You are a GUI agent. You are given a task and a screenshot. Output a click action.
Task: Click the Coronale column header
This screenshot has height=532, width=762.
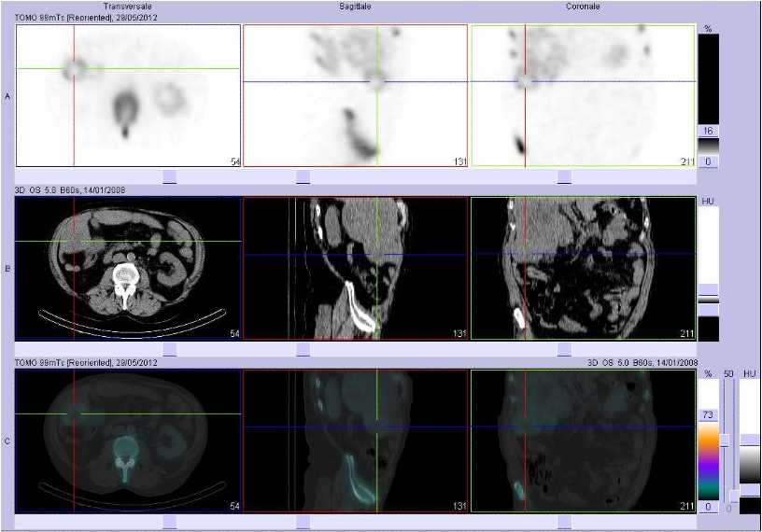tap(583, 7)
